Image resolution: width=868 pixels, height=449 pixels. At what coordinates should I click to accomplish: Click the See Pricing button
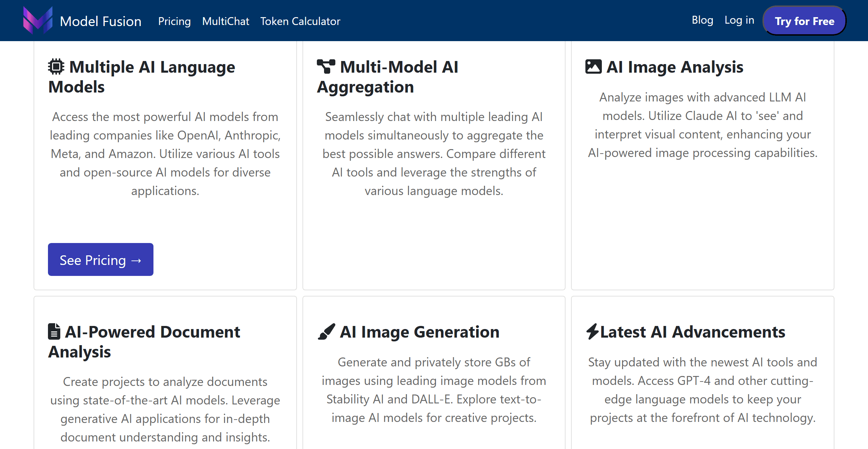[100, 260]
